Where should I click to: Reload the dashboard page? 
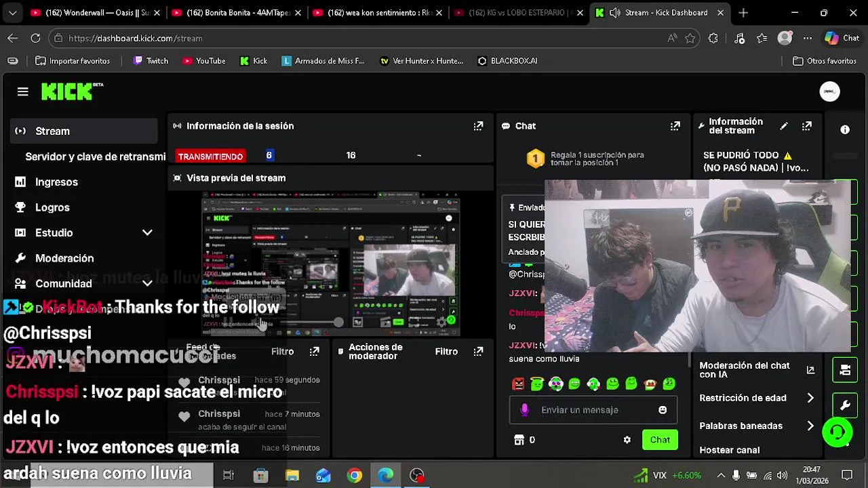(35, 39)
